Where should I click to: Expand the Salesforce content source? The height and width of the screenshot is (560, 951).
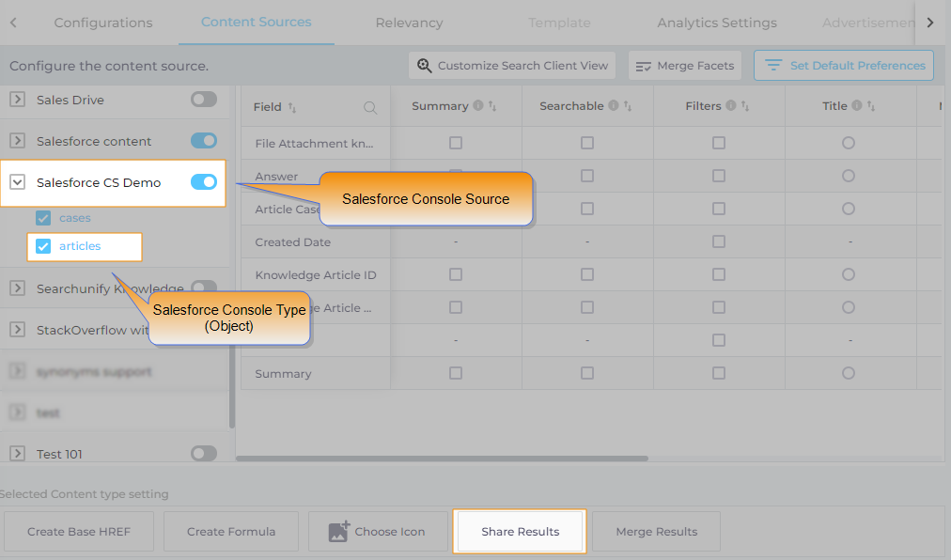[x=17, y=141]
